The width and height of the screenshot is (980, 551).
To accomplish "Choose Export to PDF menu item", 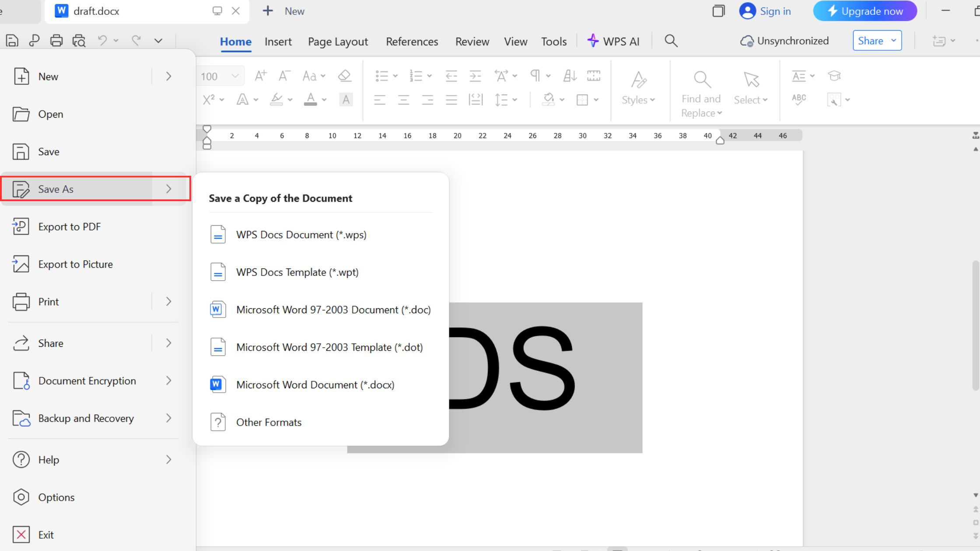I will [94, 227].
